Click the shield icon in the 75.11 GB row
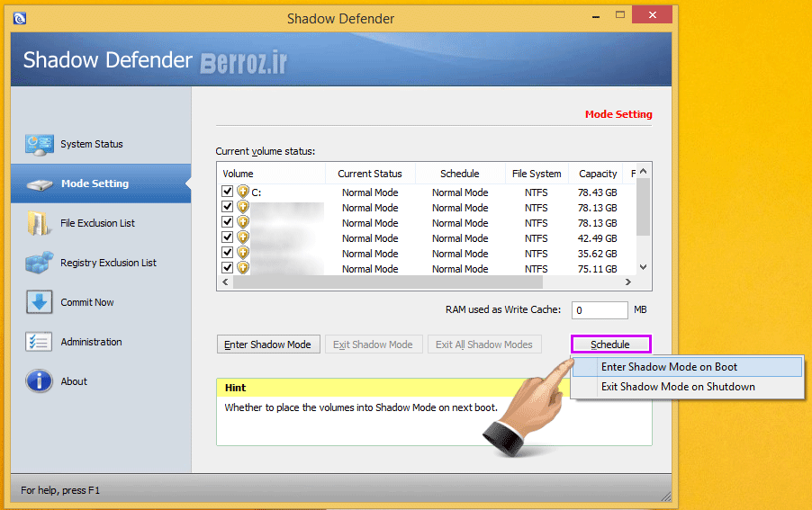The height and width of the screenshot is (510, 812). [243, 268]
